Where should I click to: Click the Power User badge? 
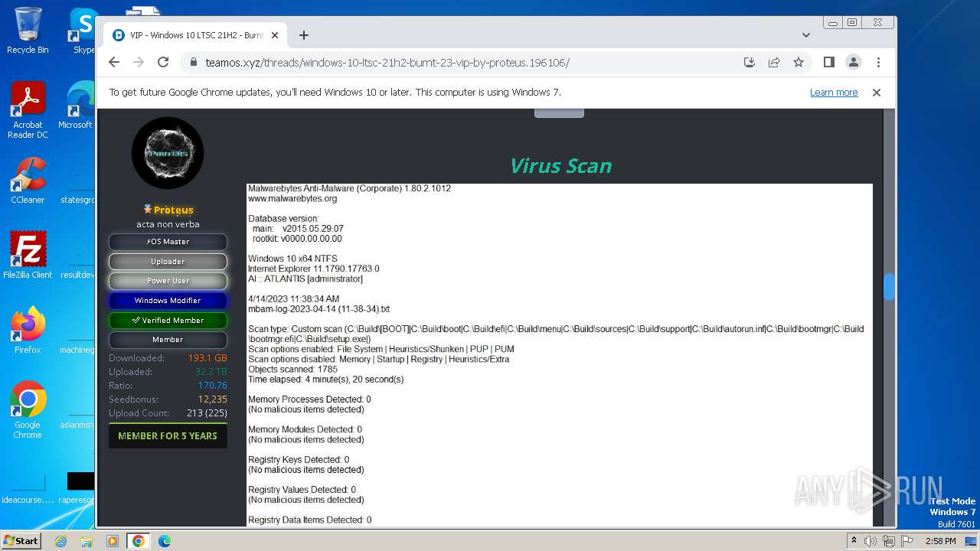point(168,281)
